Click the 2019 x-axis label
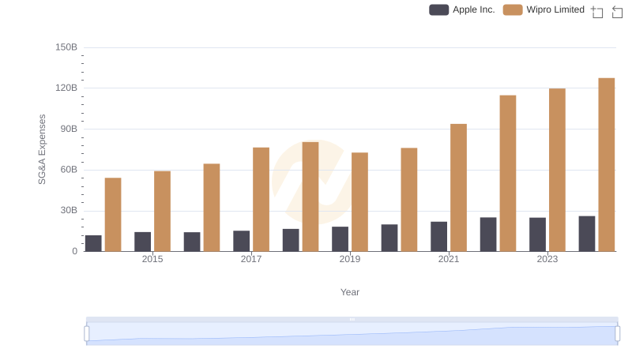The height and width of the screenshot is (364, 632). (350, 259)
